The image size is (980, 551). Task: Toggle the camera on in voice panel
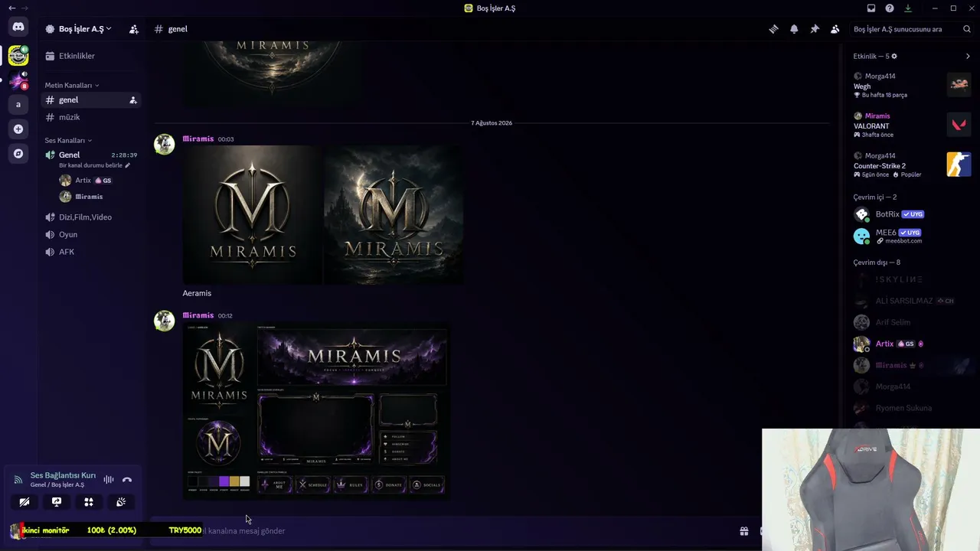24,502
